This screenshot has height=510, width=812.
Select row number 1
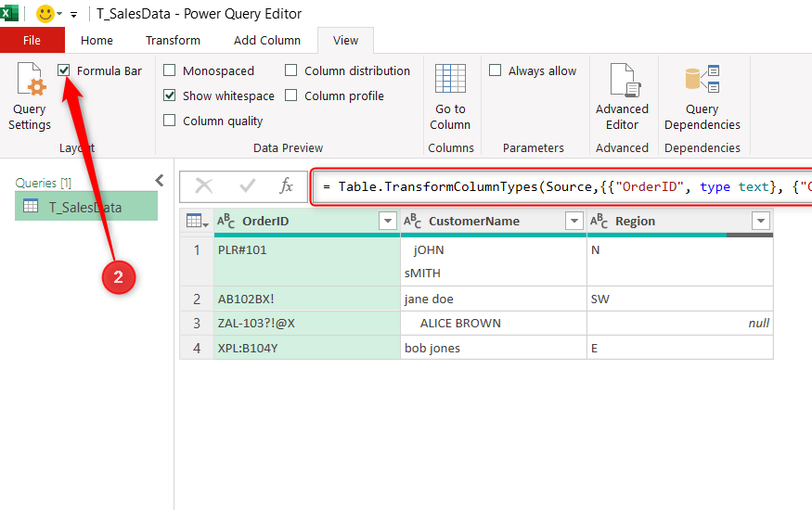(x=197, y=261)
